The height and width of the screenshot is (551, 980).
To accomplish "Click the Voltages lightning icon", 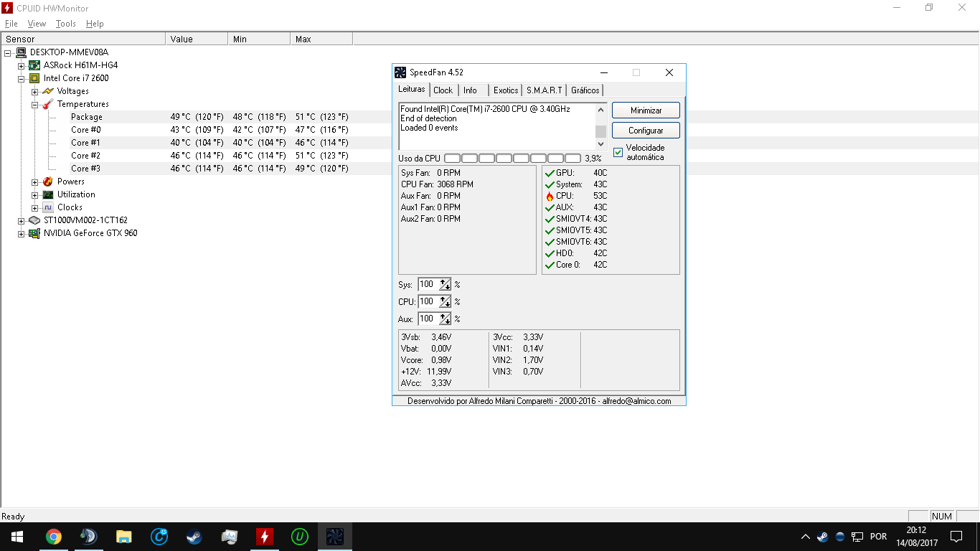I will click(48, 91).
